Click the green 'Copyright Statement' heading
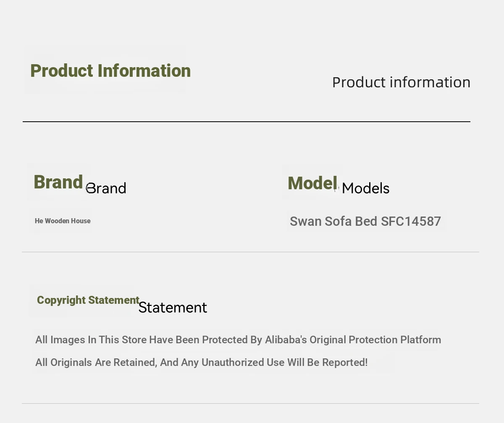Viewport: 504px width, 423px height. coord(88,300)
